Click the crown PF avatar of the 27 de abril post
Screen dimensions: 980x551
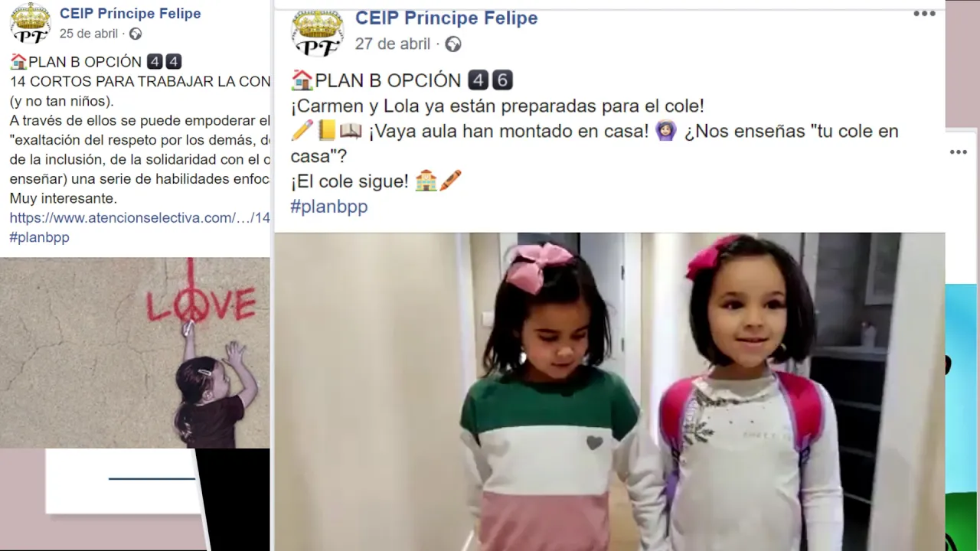coord(318,31)
